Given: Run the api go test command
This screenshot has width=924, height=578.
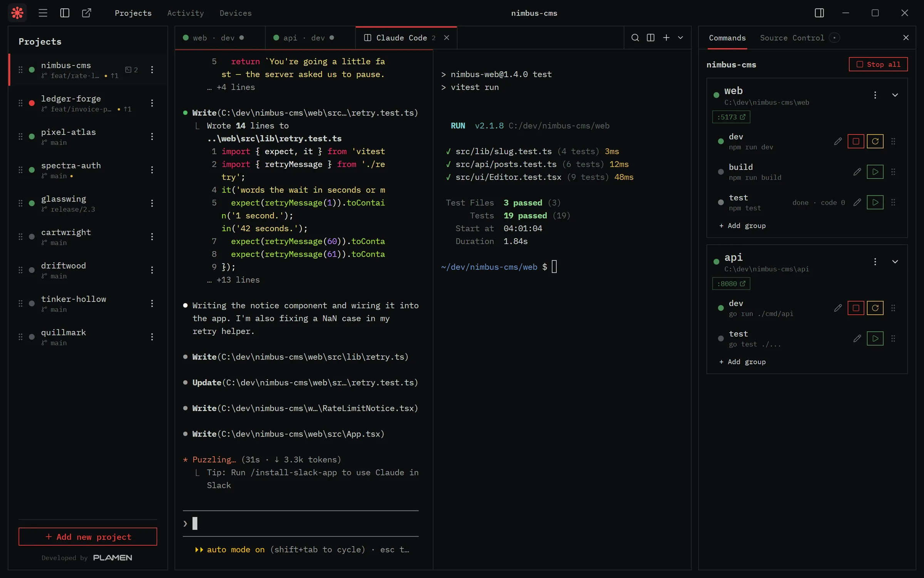Looking at the screenshot, I should [x=875, y=339].
